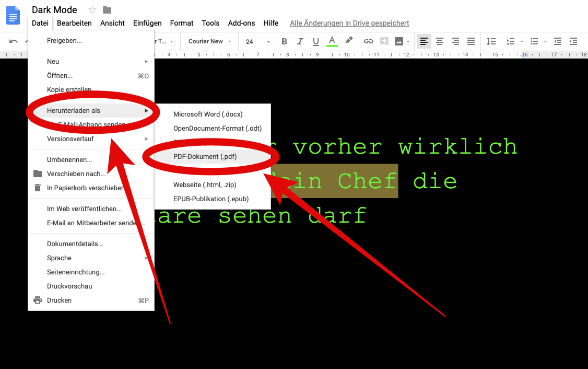Open the paragraph style dropdown arrow
The image size is (588, 369).
(x=171, y=42)
